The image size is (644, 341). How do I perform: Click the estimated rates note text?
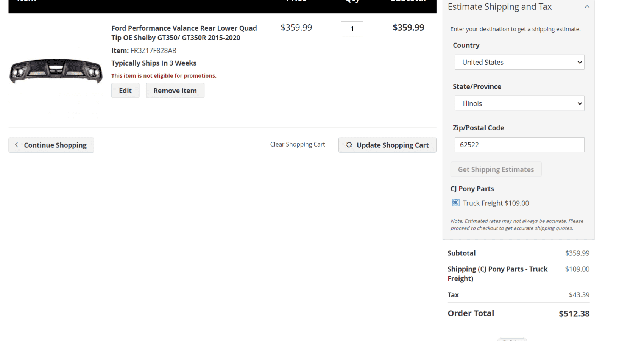click(x=517, y=224)
